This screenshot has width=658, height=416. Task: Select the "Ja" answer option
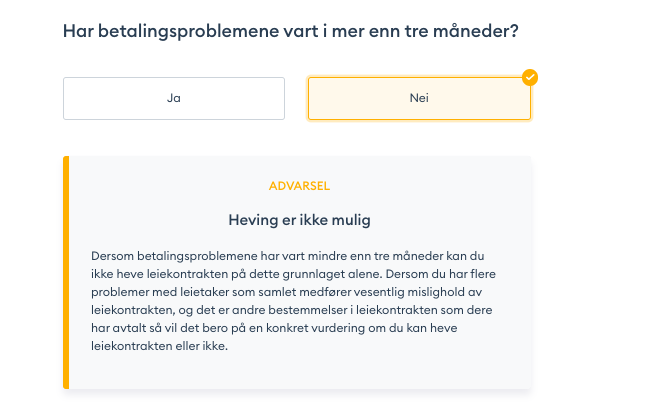pyautogui.click(x=174, y=98)
